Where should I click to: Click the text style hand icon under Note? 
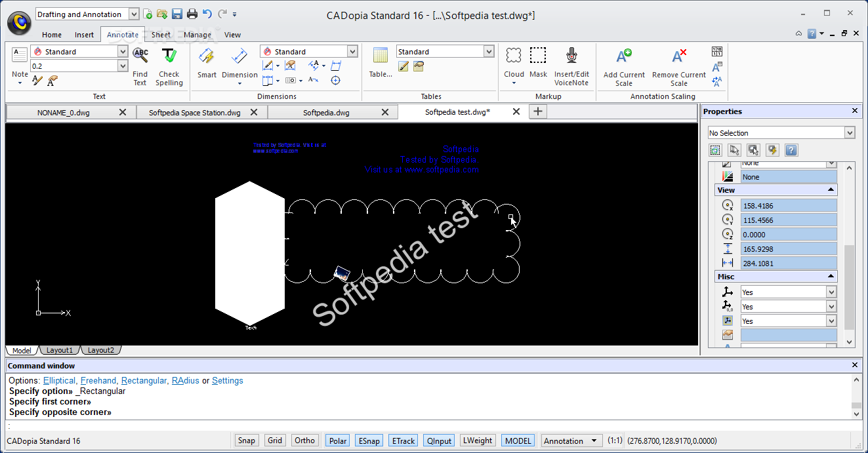coord(52,81)
